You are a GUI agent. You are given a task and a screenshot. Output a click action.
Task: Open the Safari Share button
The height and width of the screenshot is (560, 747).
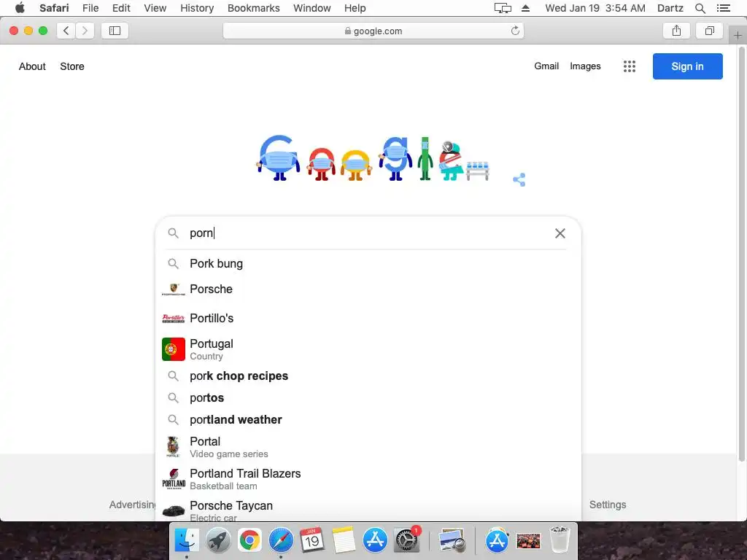click(x=676, y=31)
